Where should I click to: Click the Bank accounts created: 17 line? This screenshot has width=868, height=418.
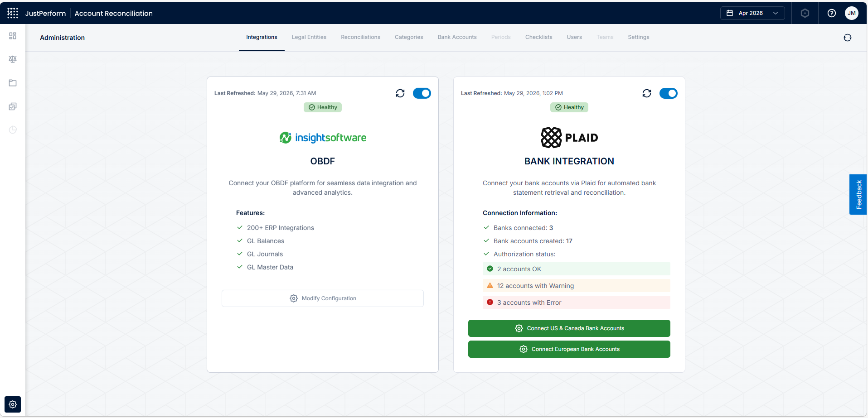[533, 241]
